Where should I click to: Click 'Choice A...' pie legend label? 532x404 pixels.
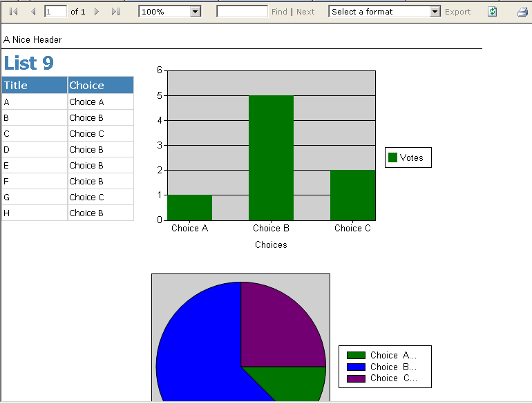tap(394, 355)
